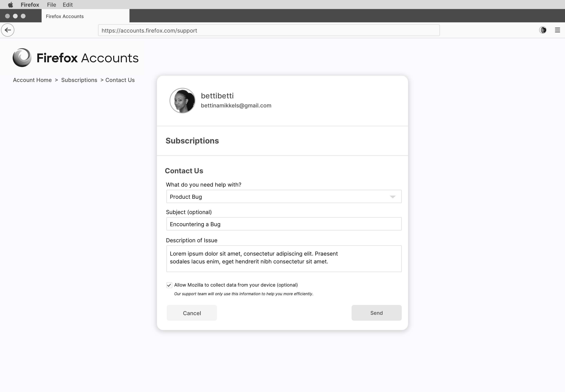
Task: Click the profile avatar icon in toolbar
Action: (x=543, y=30)
